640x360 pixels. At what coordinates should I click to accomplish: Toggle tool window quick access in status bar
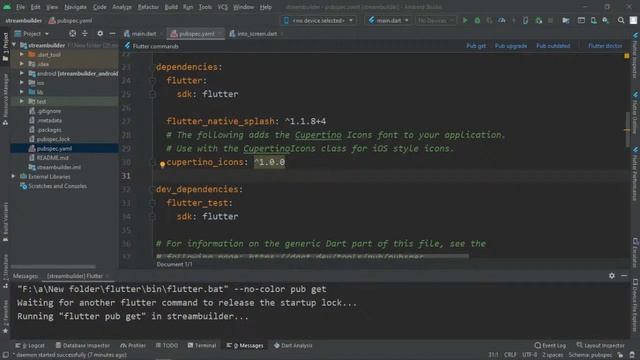[x=5, y=355]
